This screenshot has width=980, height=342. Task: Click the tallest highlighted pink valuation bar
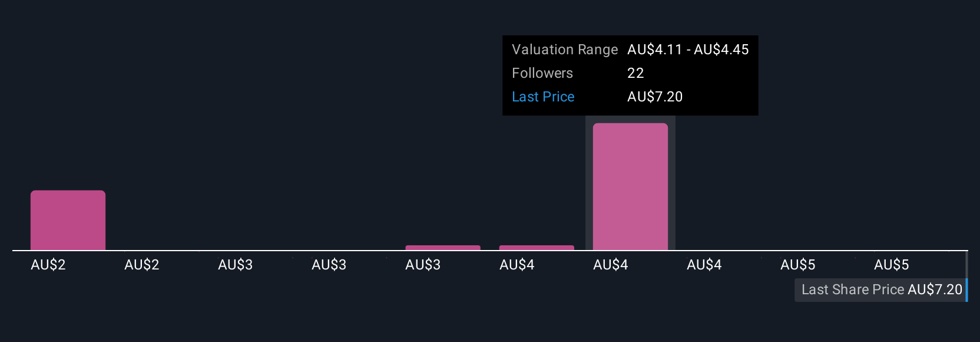tap(630, 186)
